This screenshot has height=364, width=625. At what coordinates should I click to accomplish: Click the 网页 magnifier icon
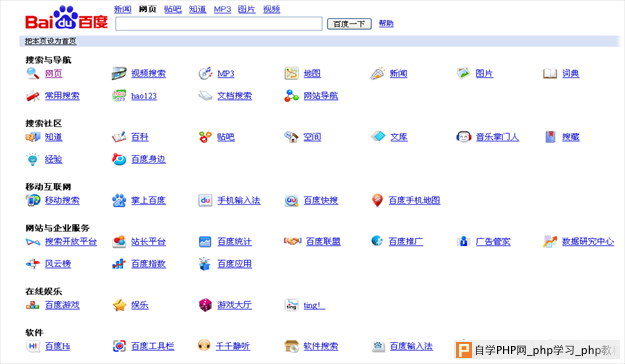33,73
